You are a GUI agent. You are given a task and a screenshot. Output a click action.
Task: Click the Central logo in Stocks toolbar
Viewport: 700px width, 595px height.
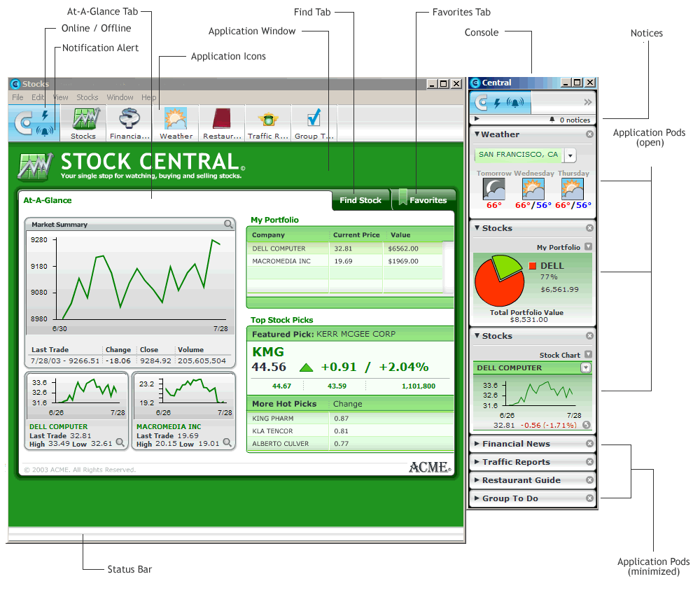(x=23, y=122)
